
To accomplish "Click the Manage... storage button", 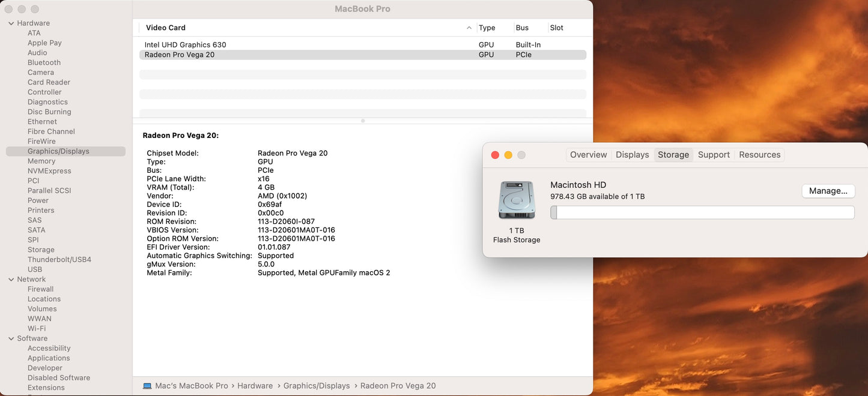I will (828, 191).
